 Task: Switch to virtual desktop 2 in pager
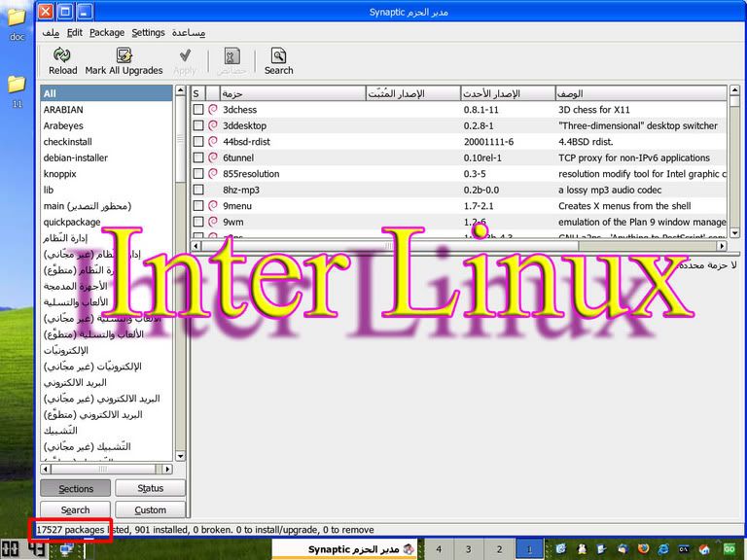pos(499,549)
